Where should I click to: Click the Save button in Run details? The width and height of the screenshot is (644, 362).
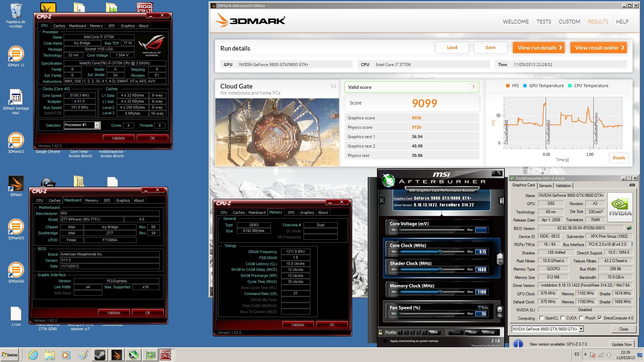click(x=490, y=48)
